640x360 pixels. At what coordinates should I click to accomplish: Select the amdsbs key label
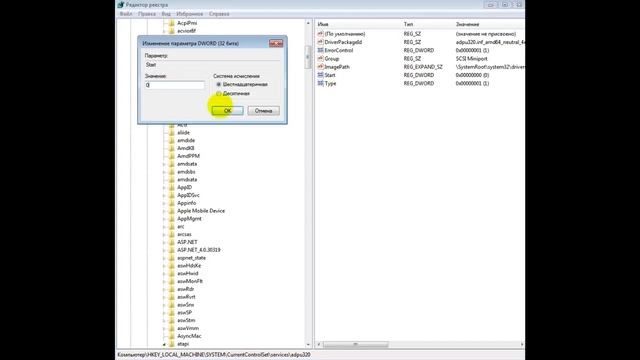(186, 172)
